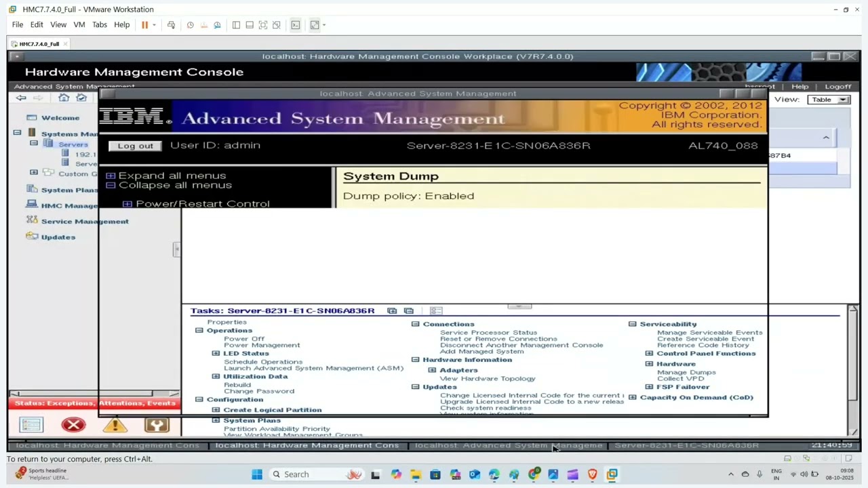
Task: Switch to Advanced System Management taskbar window
Action: click(509, 445)
